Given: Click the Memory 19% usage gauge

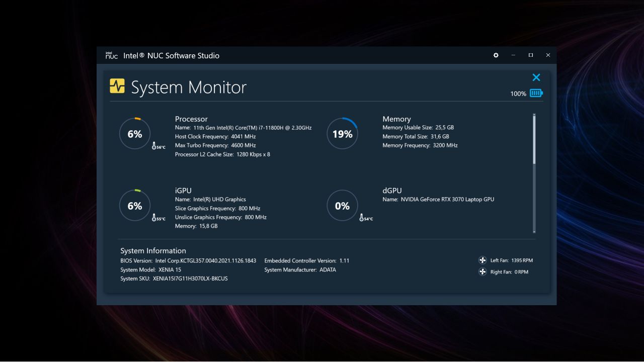Looking at the screenshot, I should [342, 134].
